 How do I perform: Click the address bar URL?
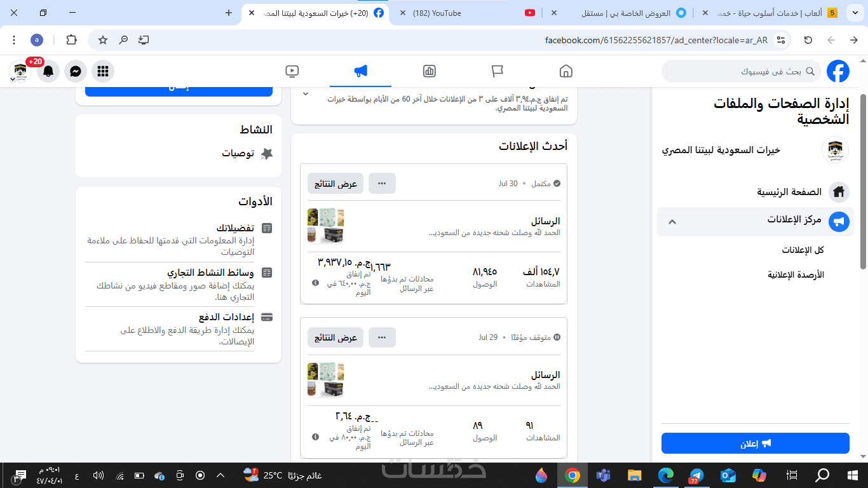(x=656, y=40)
